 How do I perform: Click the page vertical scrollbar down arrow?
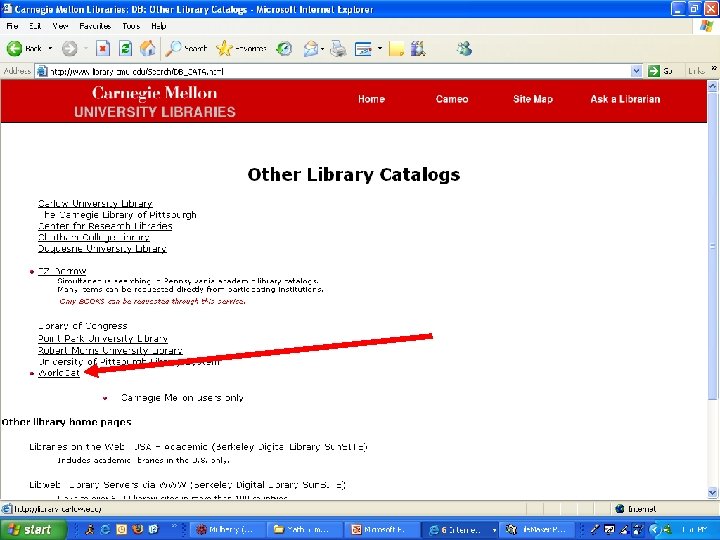coord(713,492)
